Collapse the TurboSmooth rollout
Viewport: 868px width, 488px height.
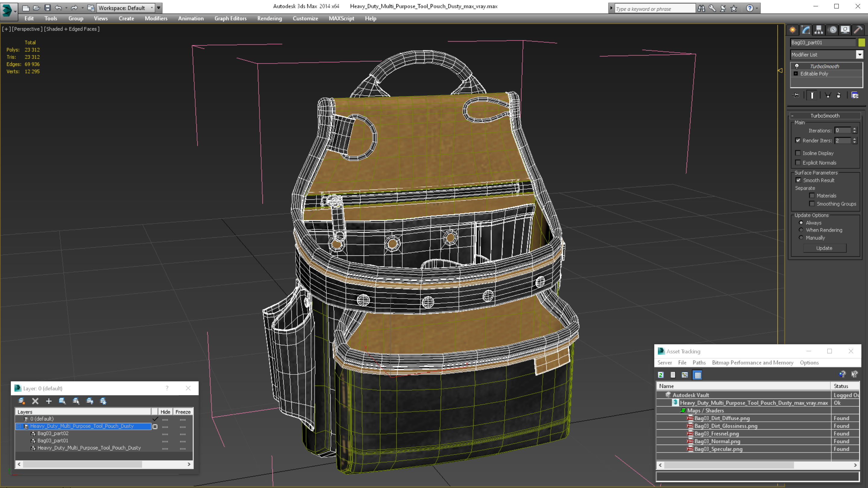click(x=792, y=115)
